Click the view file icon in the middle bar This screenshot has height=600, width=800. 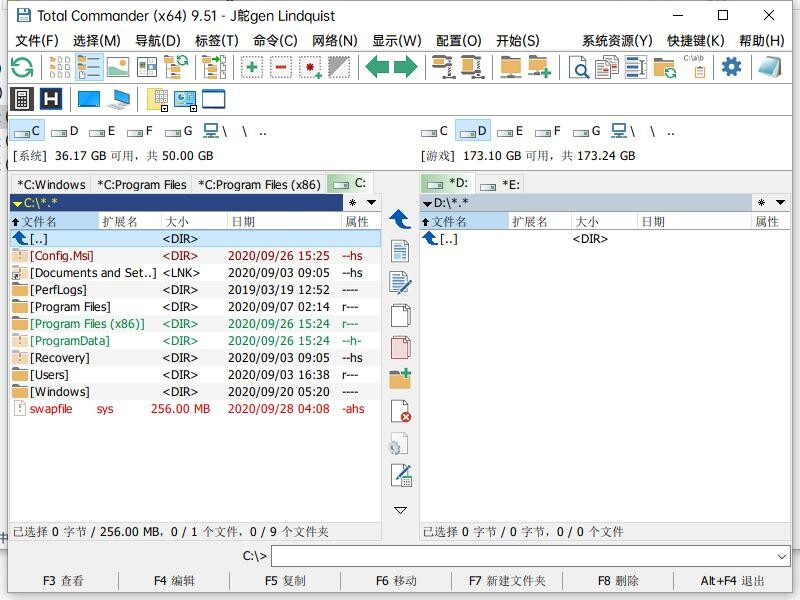tap(400, 251)
